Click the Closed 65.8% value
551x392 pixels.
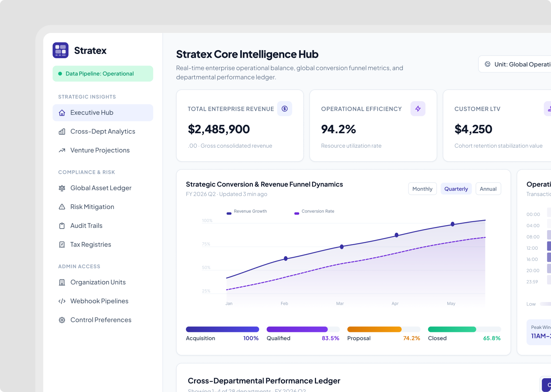click(x=492, y=338)
